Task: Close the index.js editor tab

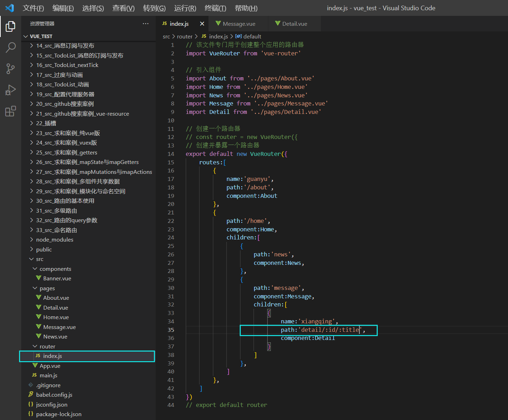Action: [x=202, y=24]
